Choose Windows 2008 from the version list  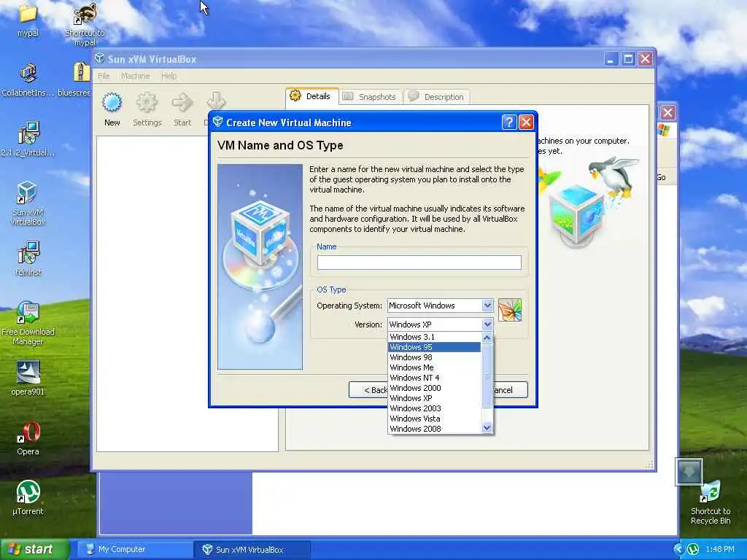pos(435,429)
